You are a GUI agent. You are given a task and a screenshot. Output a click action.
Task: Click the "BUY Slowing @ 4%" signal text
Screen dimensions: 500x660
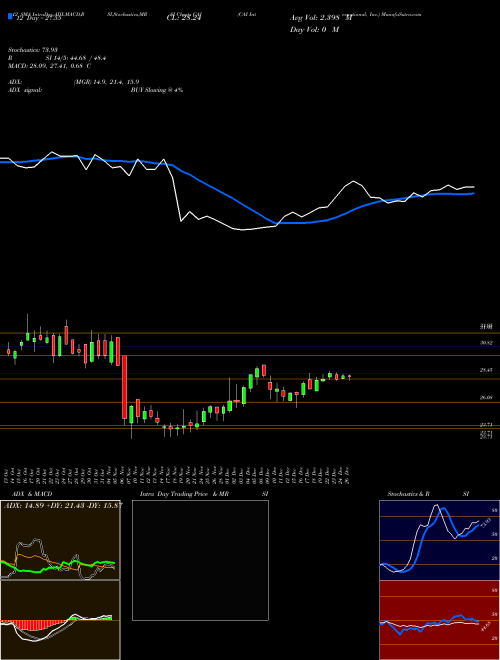click(x=157, y=90)
